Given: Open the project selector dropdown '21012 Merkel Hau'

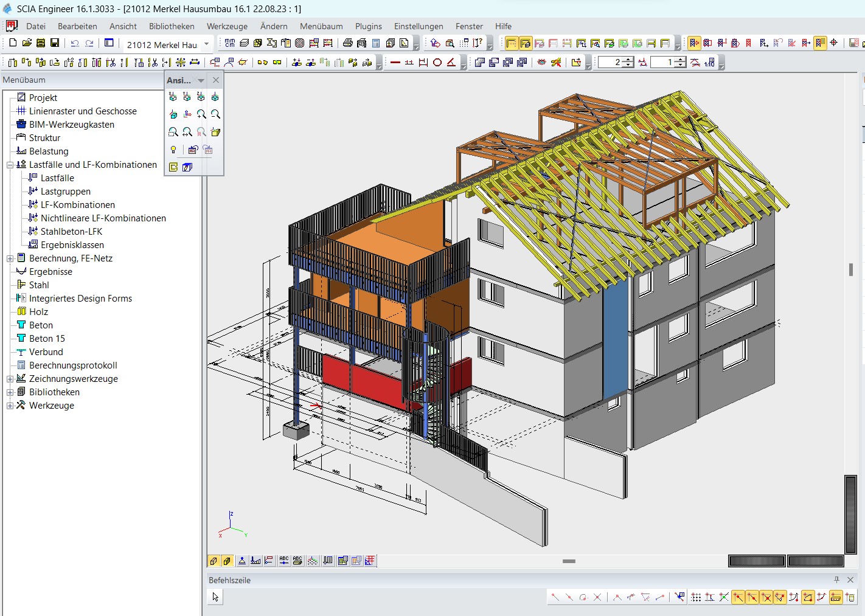Looking at the screenshot, I should click(207, 44).
